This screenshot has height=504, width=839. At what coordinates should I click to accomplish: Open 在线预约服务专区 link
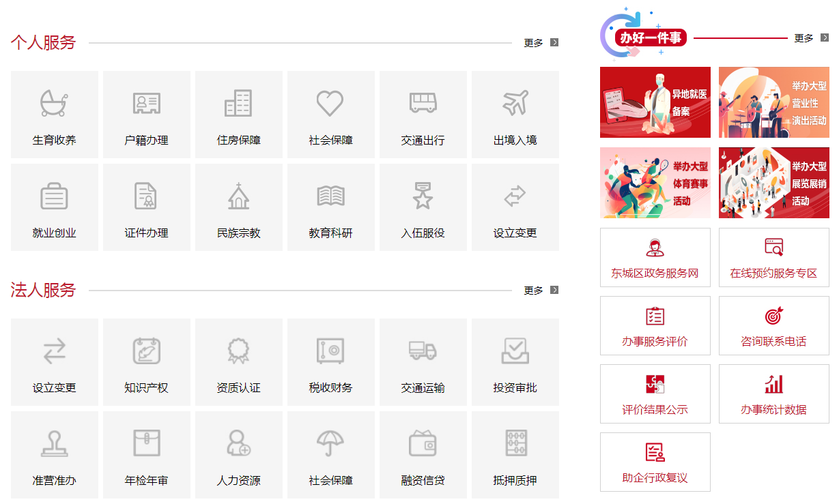tap(773, 258)
